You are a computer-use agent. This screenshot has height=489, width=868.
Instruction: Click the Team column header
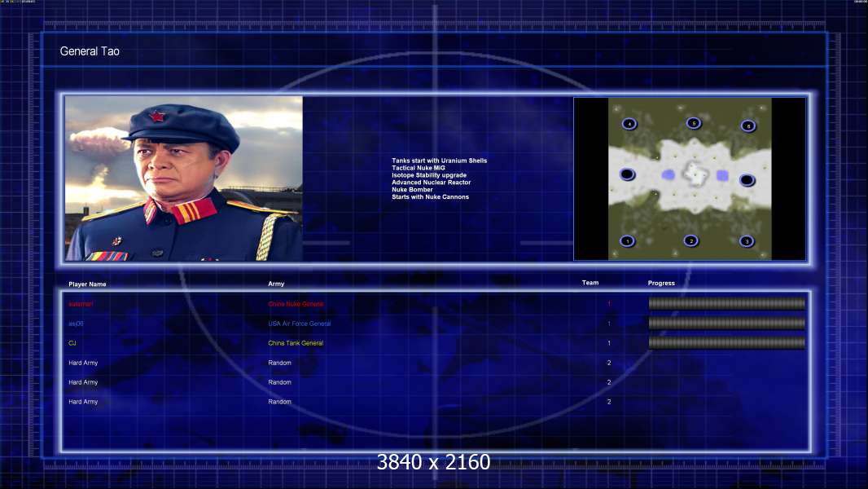pyautogui.click(x=590, y=283)
